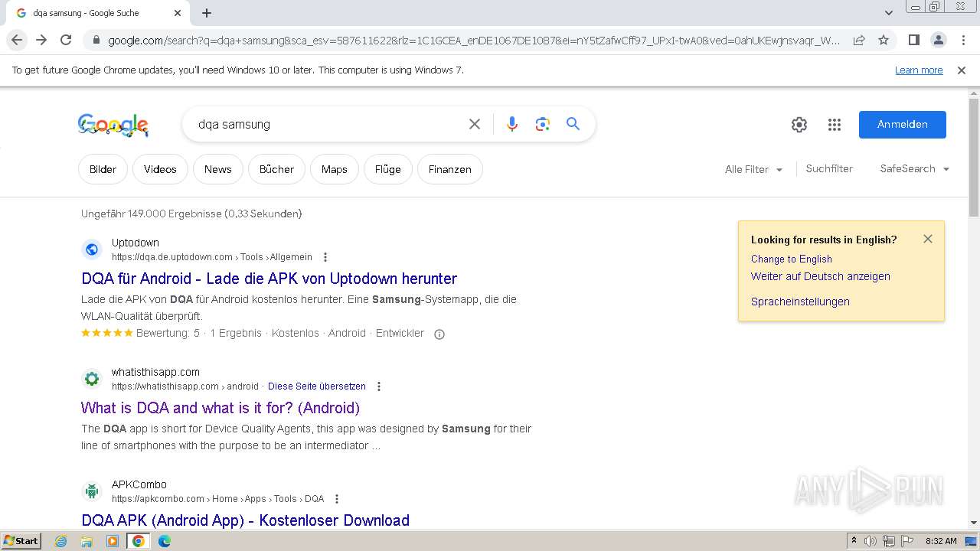This screenshot has width=980, height=551.
Task: Open the browser side panel
Action: point(913,40)
